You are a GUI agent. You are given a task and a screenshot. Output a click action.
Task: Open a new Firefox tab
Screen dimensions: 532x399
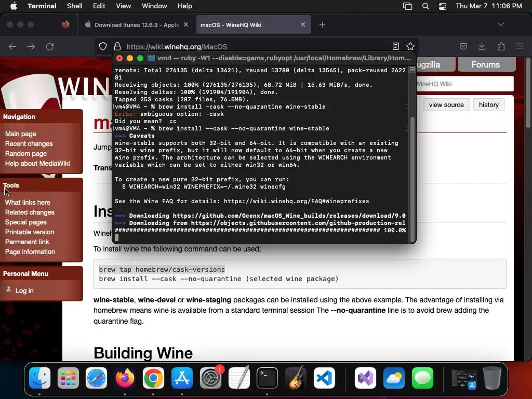click(x=322, y=25)
